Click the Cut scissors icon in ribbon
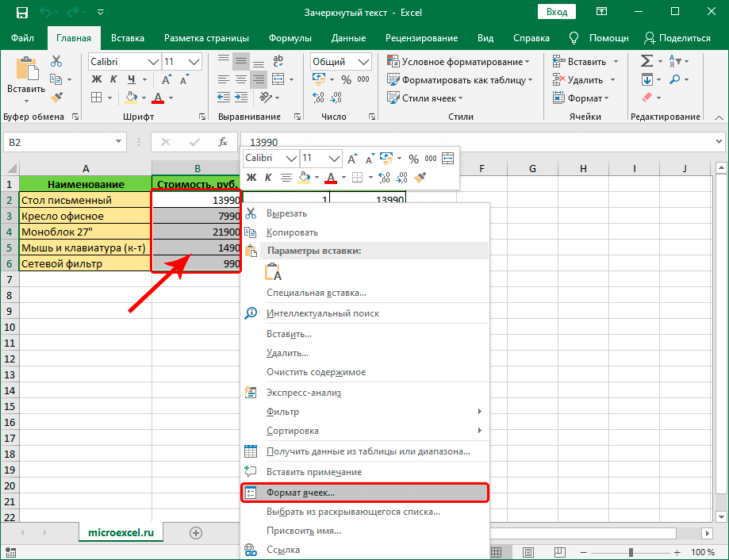Screen dimensions: 729x560 point(56,61)
